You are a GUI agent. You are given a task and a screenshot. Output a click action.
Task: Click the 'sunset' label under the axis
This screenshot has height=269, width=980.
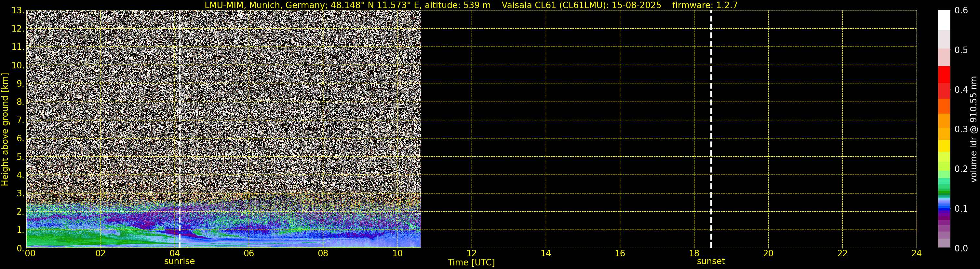[711, 262]
